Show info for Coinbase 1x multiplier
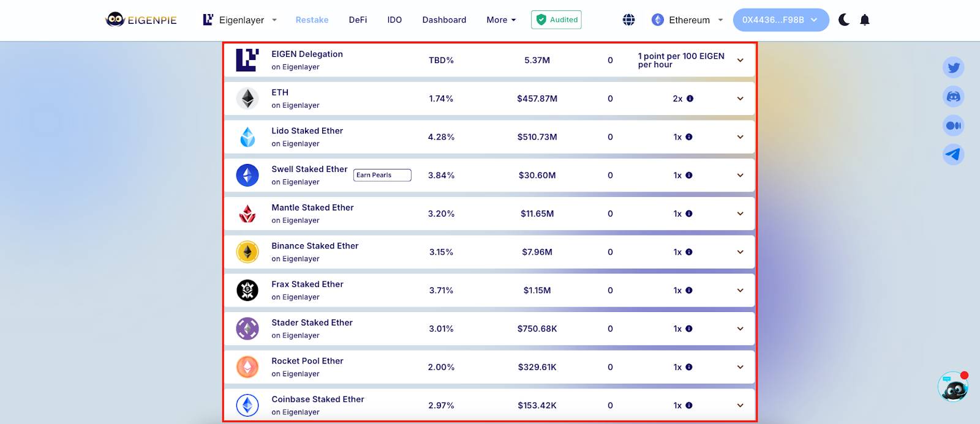Viewport: 980px width, 424px height. (x=689, y=405)
